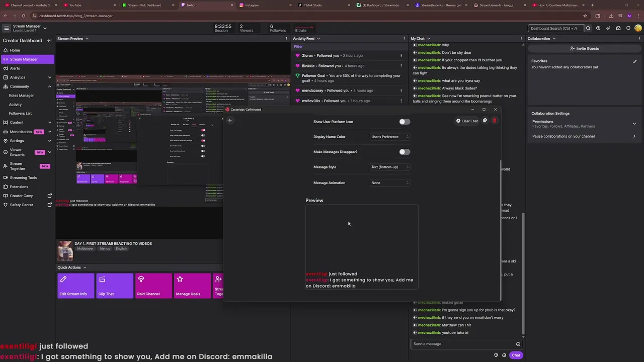Edit Favorites with pencil icon
Screen dimensions: 644x362
tap(635, 61)
